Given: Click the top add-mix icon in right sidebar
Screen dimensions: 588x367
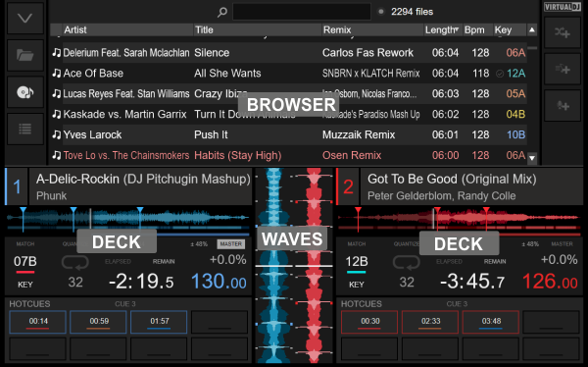Looking at the screenshot, I should pyautogui.click(x=563, y=32).
